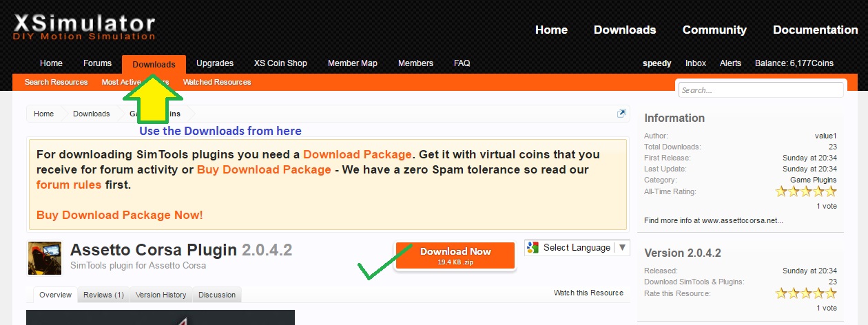Click the Download Package link

click(x=357, y=154)
